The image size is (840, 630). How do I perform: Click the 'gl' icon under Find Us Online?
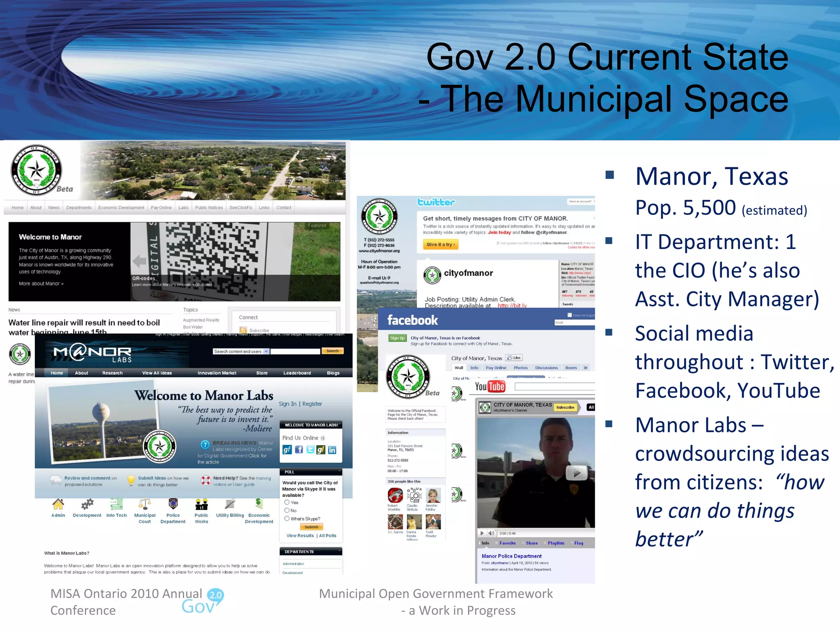point(321,450)
